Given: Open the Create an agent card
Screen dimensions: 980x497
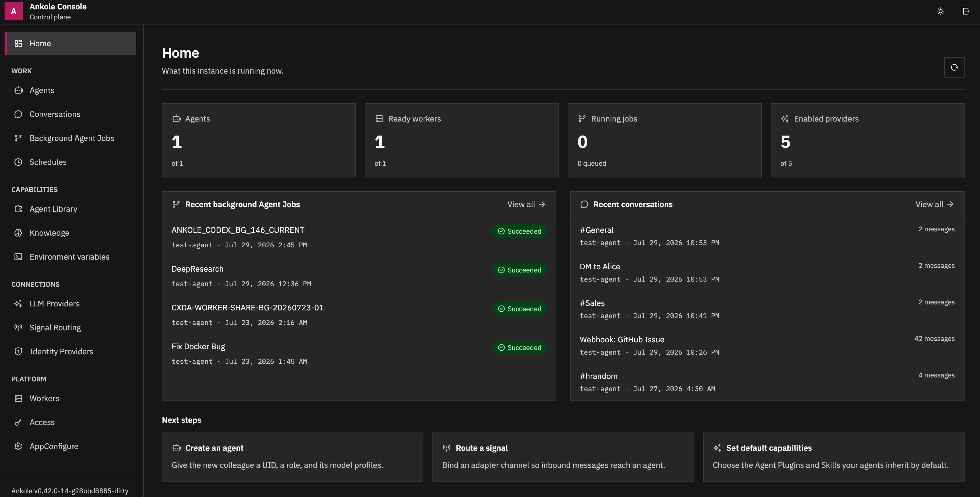Looking at the screenshot, I should coord(292,457).
